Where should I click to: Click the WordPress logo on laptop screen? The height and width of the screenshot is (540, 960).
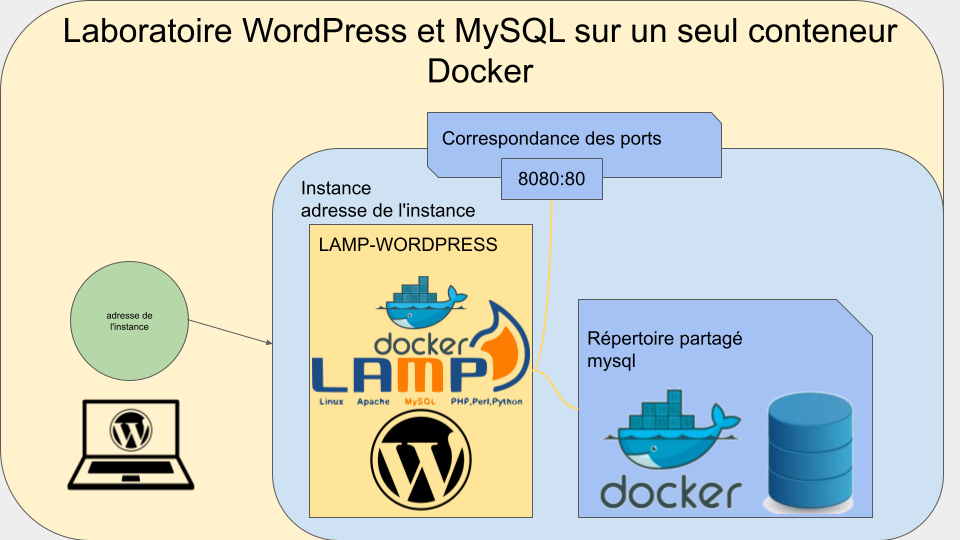coord(131,430)
